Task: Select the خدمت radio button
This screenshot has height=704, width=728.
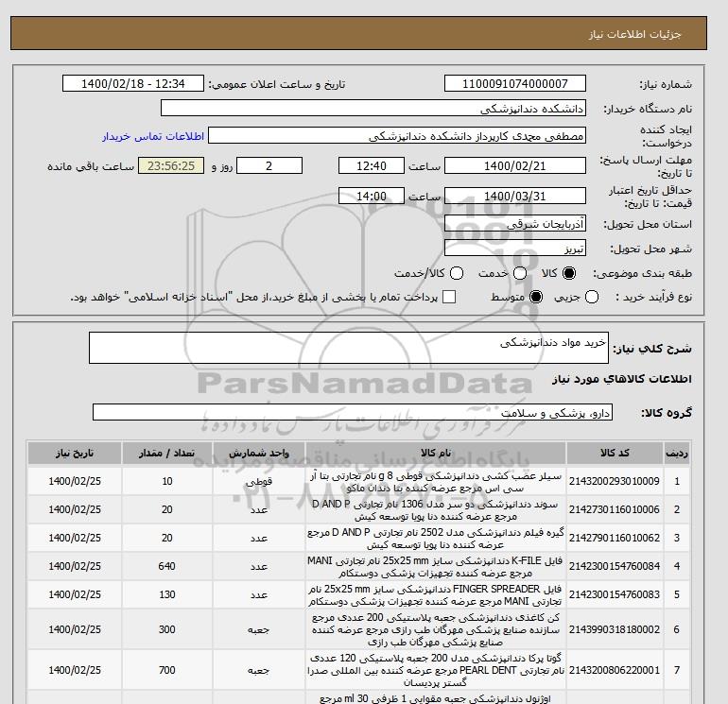Action: [x=520, y=273]
